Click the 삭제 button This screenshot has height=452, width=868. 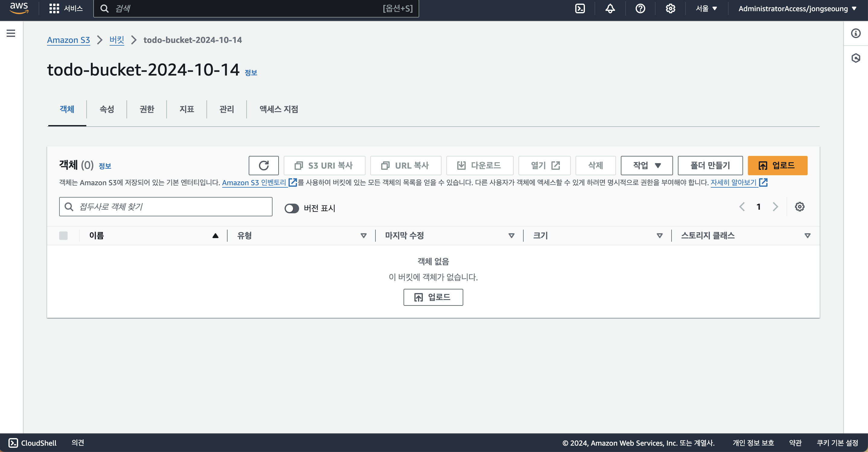pos(595,165)
